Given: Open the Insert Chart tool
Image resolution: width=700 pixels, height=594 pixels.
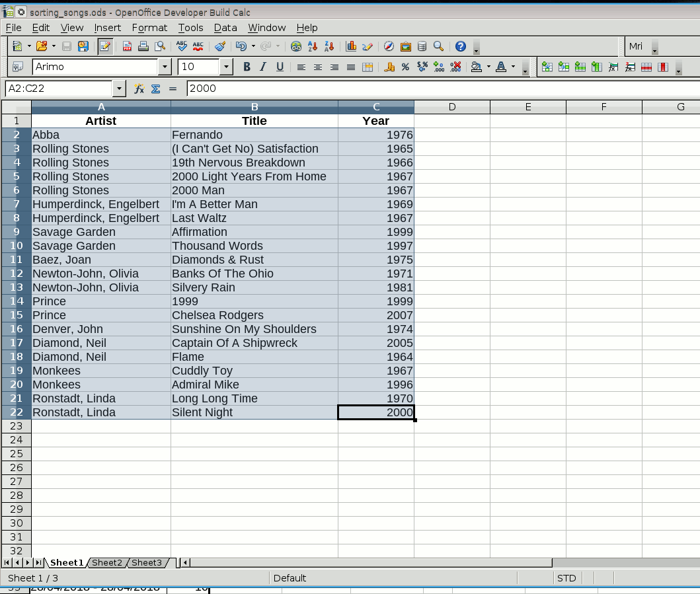Looking at the screenshot, I should (x=351, y=46).
